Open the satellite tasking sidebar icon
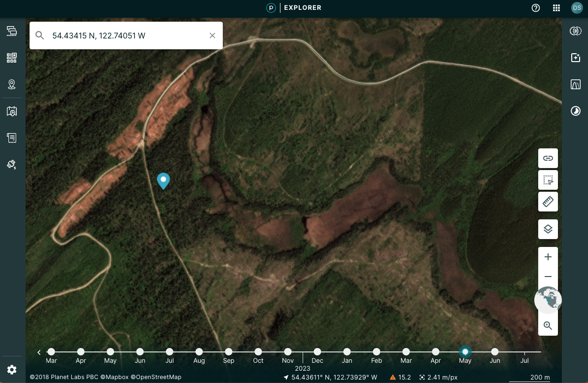The image size is (588, 383). (12, 164)
